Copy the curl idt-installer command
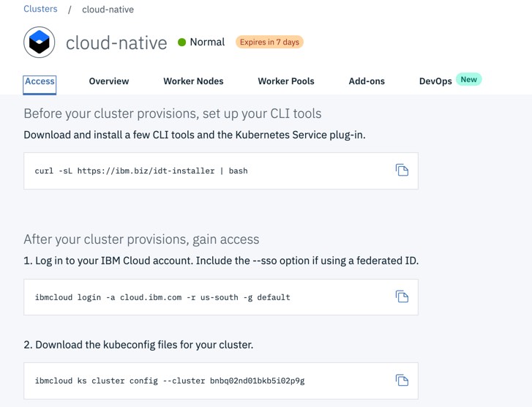This screenshot has width=532, height=407. point(402,171)
